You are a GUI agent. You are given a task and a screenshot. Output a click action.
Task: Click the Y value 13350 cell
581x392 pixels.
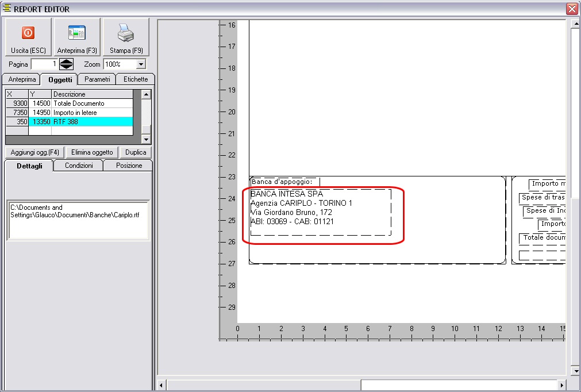click(40, 121)
